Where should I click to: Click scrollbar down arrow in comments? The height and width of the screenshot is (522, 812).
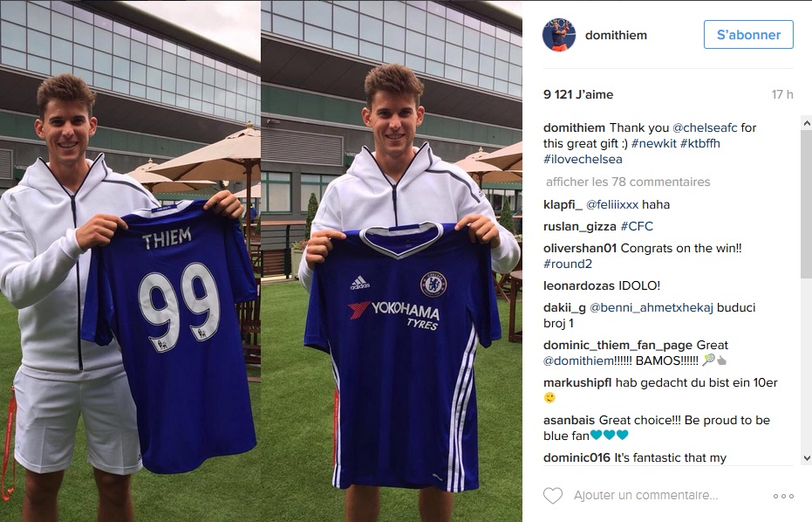[x=806, y=458]
